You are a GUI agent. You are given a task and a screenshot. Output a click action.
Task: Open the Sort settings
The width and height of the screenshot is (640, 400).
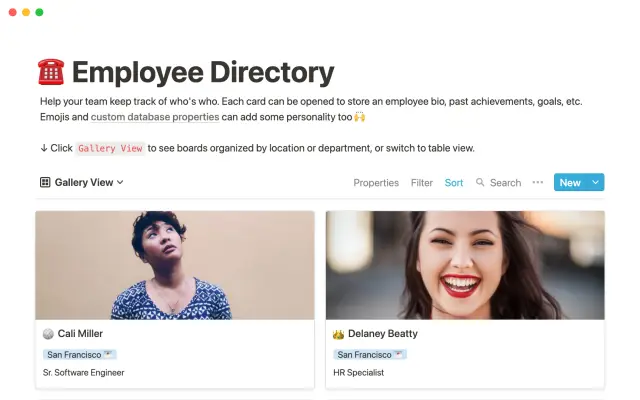point(454,183)
